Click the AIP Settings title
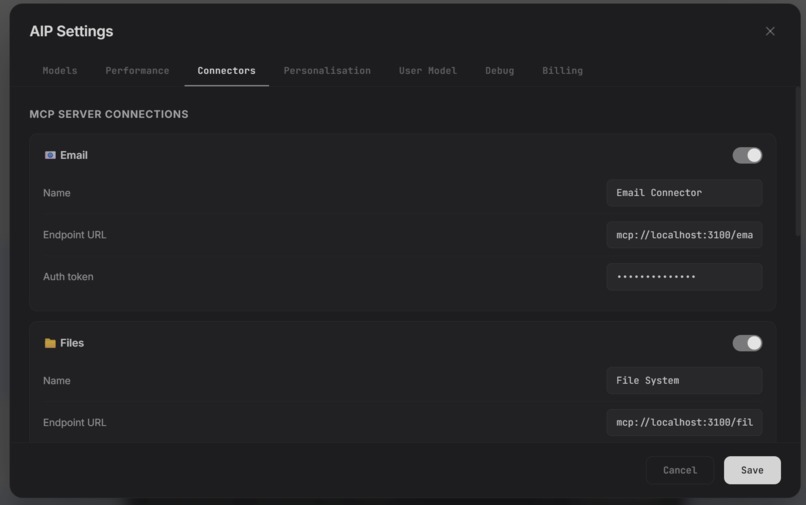The image size is (806, 505). 71,31
